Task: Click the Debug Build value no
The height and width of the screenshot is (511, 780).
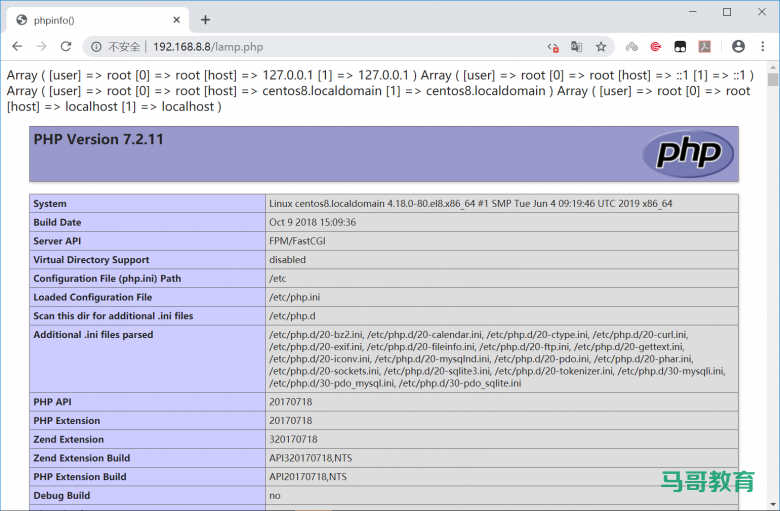Action: pyautogui.click(x=275, y=496)
